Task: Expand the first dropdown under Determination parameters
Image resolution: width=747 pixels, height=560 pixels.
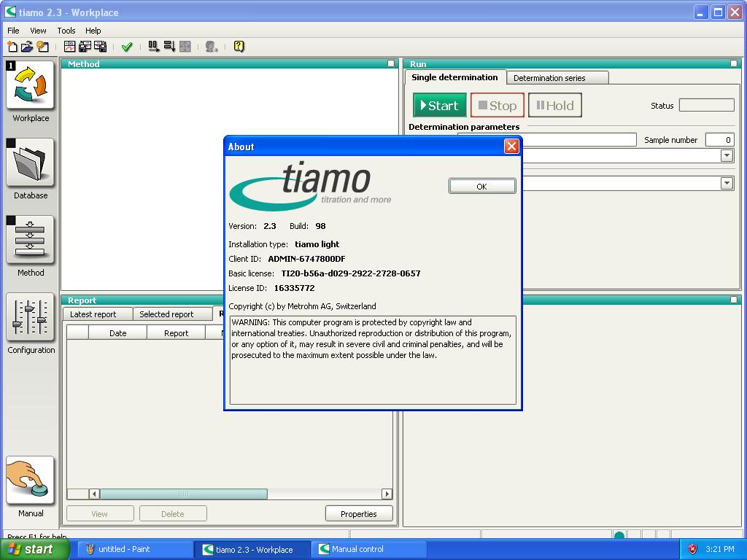Action: tap(727, 155)
